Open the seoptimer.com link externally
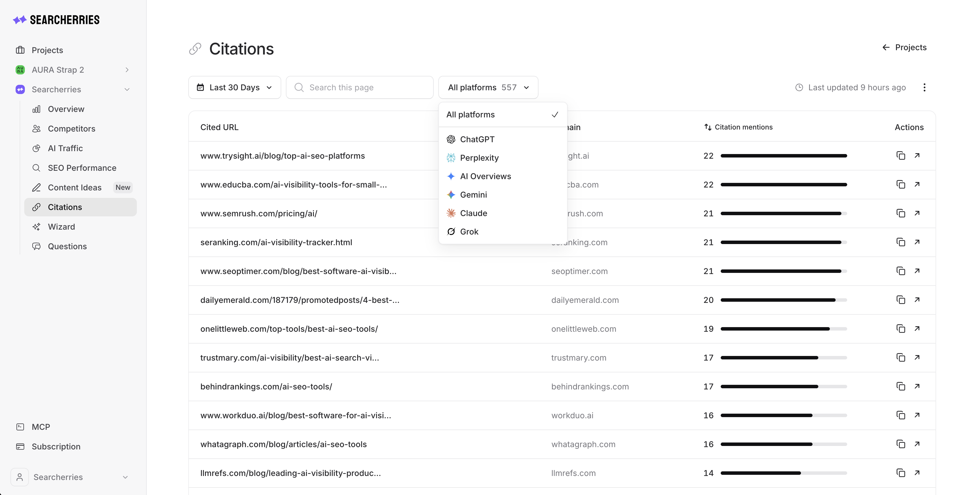The width and height of the screenshot is (980, 495). [x=917, y=271]
